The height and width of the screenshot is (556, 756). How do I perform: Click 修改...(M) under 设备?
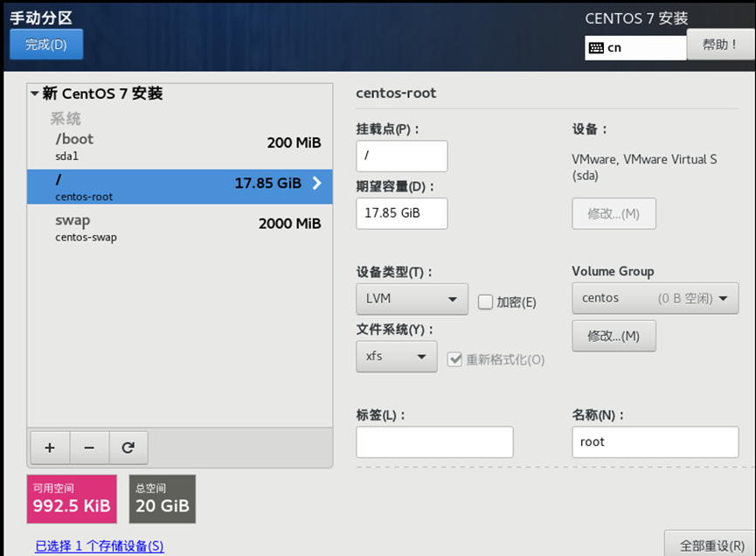pos(614,213)
